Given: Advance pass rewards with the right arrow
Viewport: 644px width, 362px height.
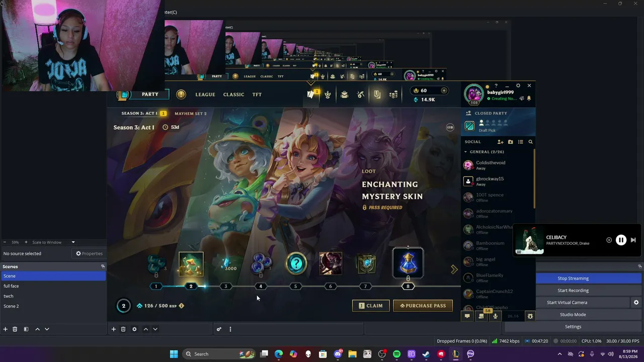Looking at the screenshot, I should coord(454,269).
